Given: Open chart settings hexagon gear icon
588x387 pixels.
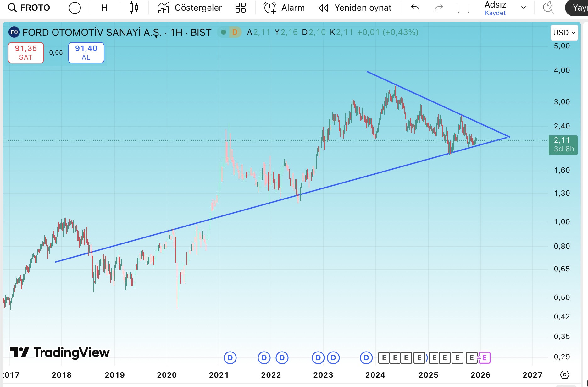Looking at the screenshot, I should click(x=565, y=375).
